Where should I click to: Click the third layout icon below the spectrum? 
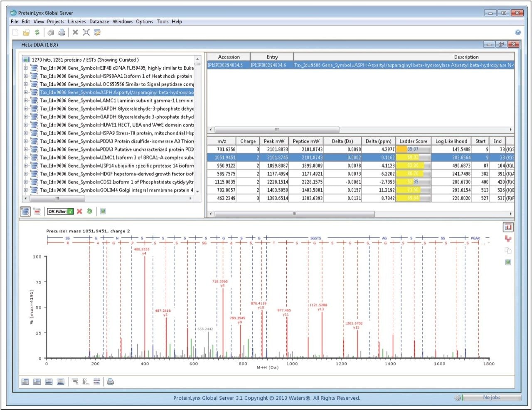point(49,381)
